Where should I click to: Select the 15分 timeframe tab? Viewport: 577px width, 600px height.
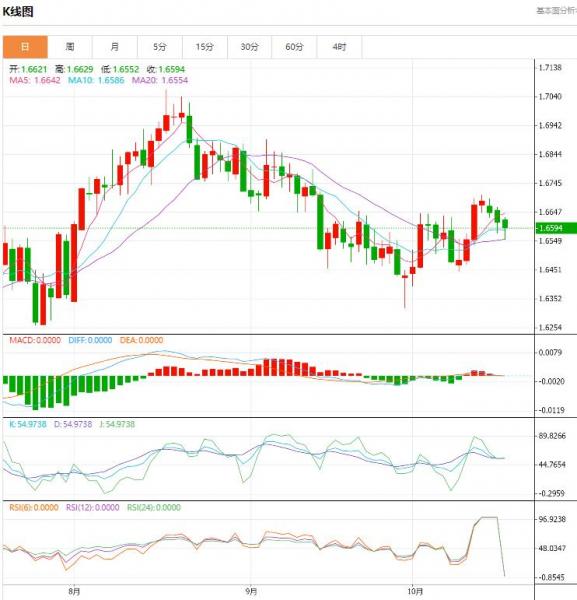coord(205,47)
